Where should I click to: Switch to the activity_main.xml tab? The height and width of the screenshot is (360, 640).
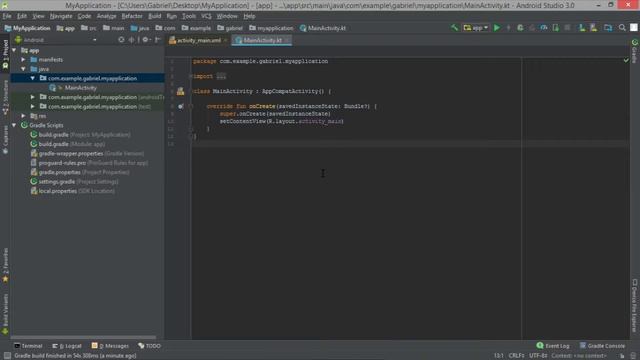198,40
